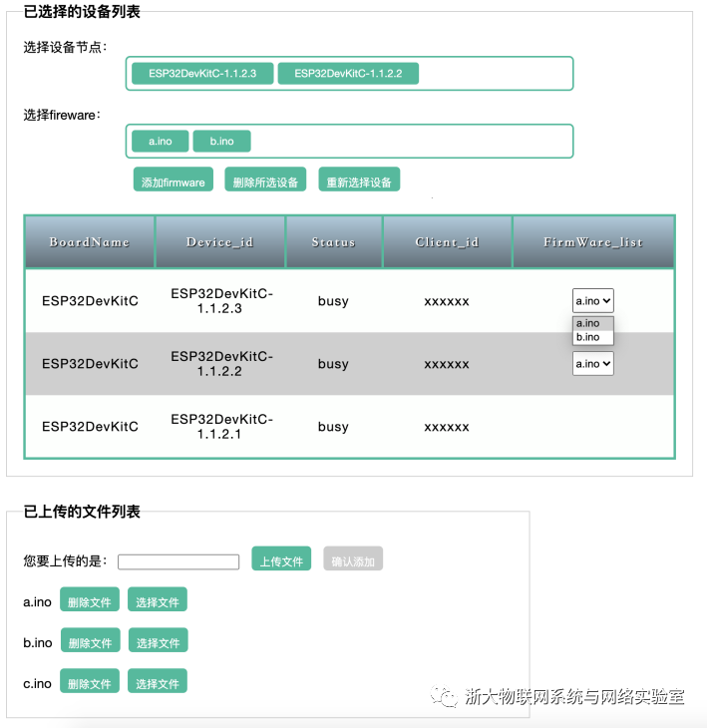The height and width of the screenshot is (728, 707).
Task: Click the c.ino file name in uploaded list
Action: [37, 683]
